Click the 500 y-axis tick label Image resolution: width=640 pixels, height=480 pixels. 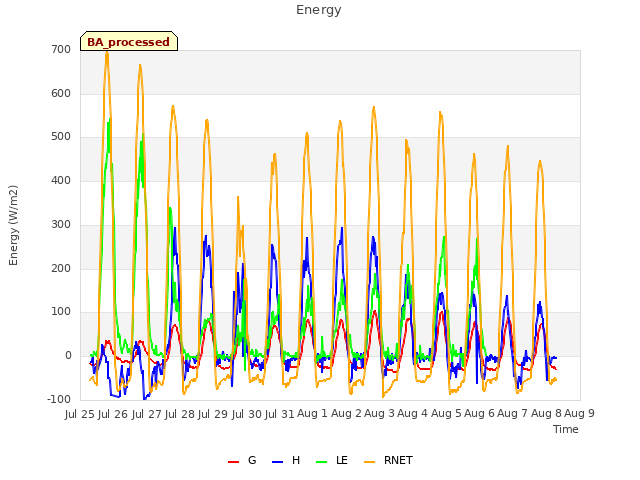[61, 137]
